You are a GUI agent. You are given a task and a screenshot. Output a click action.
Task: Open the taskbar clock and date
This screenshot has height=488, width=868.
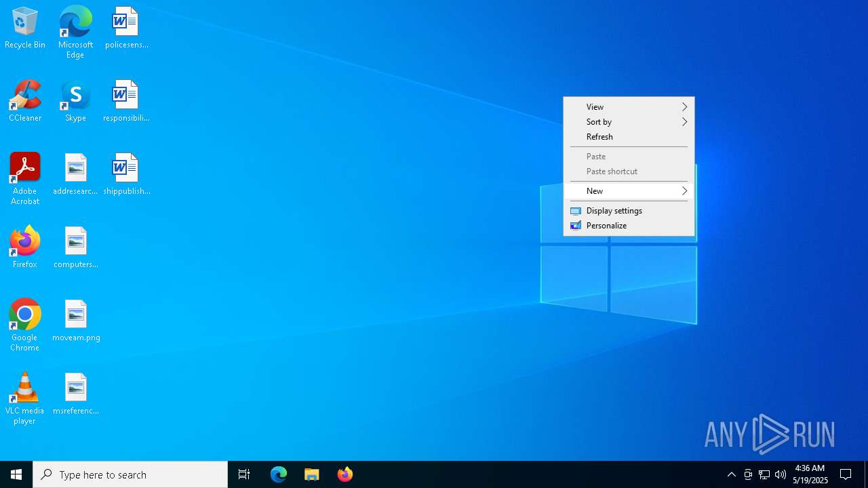click(810, 474)
